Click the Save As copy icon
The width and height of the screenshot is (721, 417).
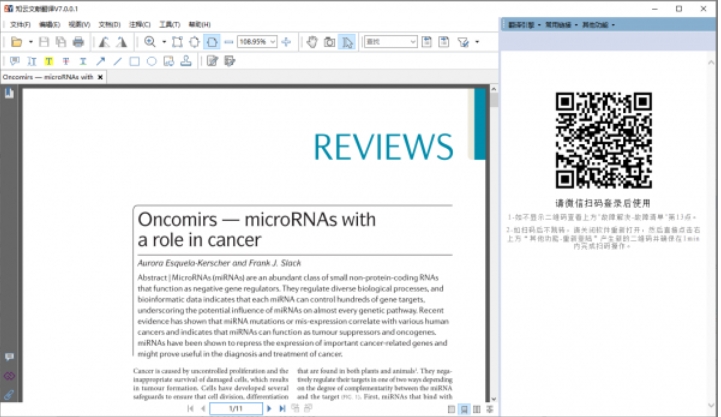coord(61,42)
